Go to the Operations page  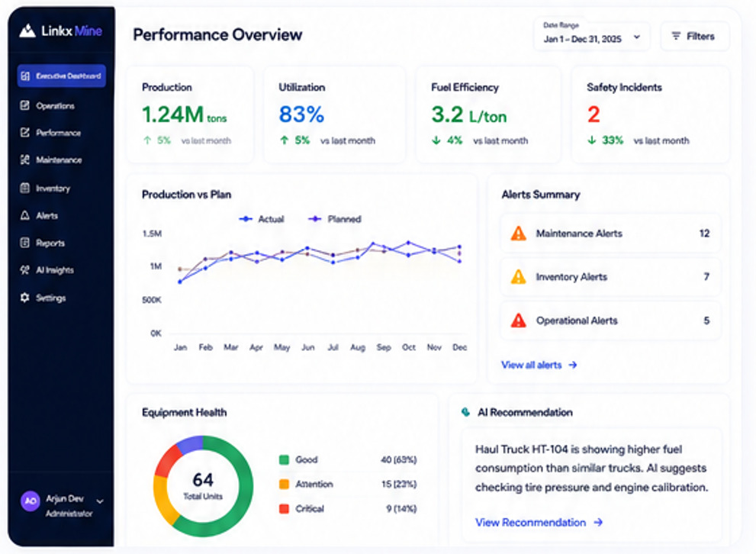tap(56, 105)
